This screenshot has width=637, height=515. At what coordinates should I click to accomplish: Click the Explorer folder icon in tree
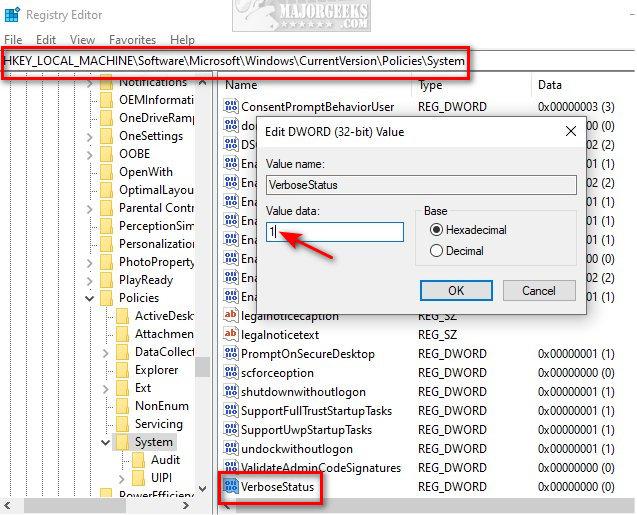coord(123,370)
